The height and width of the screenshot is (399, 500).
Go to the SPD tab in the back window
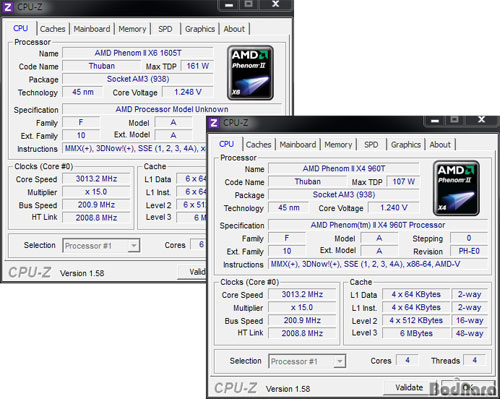[x=165, y=29]
